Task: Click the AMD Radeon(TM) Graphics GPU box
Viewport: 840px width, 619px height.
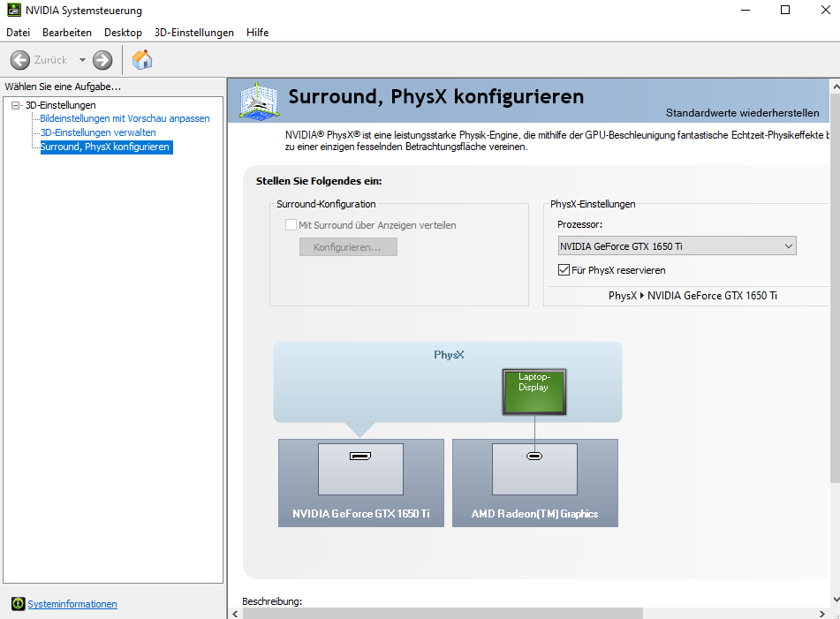Action: pos(534,483)
